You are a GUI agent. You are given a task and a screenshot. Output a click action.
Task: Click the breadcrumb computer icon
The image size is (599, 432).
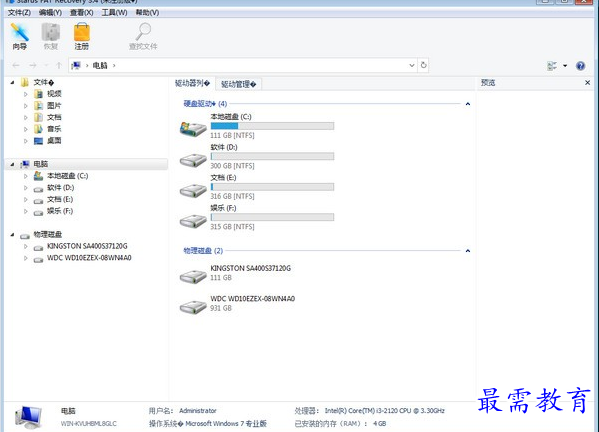tap(76, 65)
